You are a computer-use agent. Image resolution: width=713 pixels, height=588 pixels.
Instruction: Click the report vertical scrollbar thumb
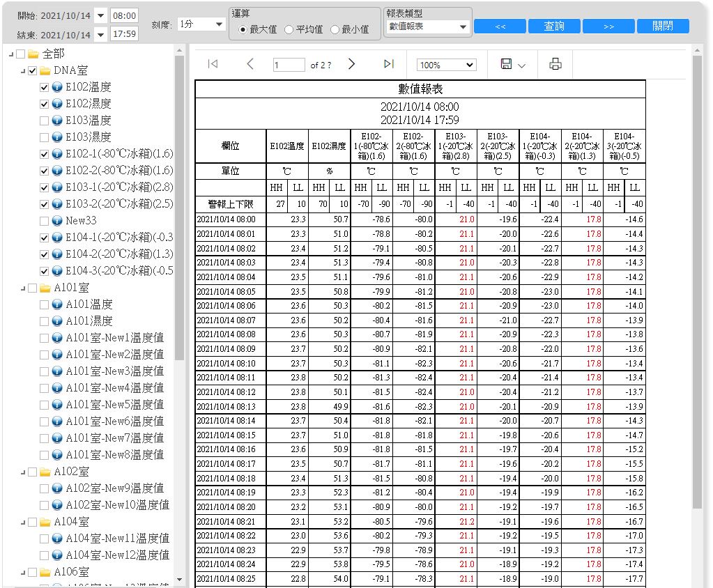click(x=697, y=281)
